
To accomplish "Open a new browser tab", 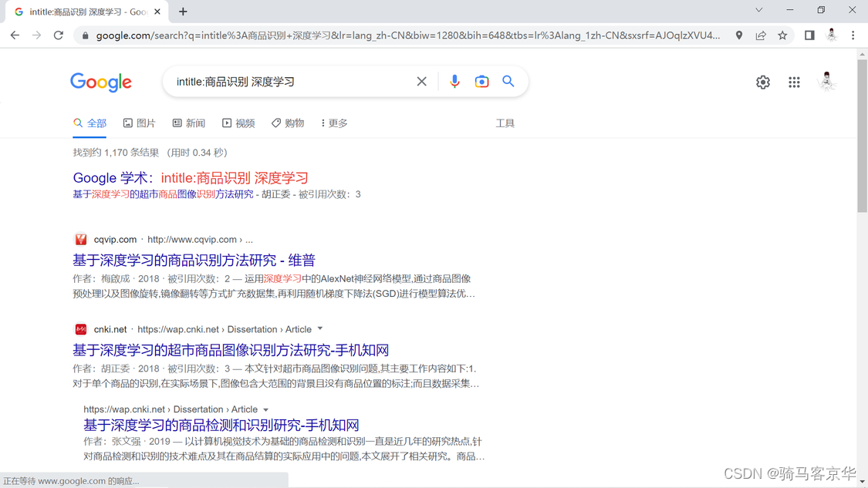I will [x=183, y=12].
